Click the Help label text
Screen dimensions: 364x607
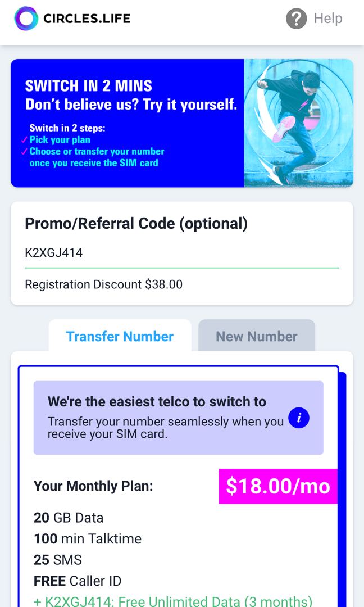pos(327,19)
